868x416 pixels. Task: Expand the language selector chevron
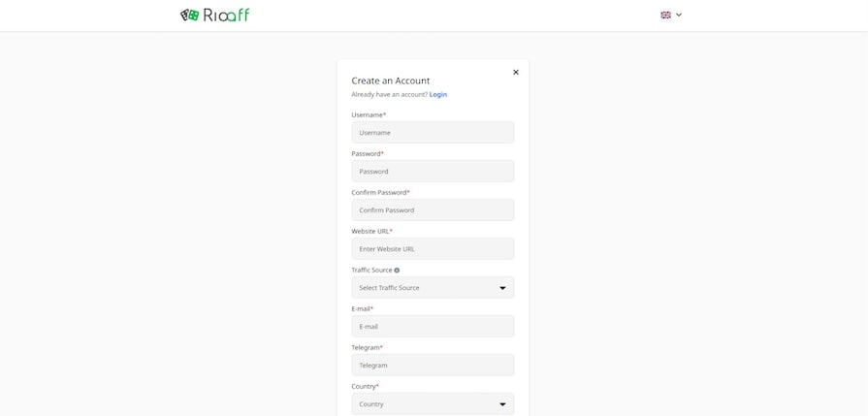point(679,15)
